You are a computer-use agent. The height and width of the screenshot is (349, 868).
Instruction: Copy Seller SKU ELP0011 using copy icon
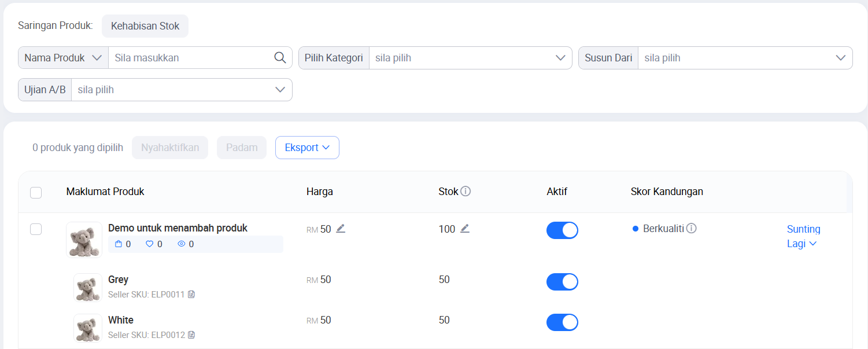(x=191, y=295)
